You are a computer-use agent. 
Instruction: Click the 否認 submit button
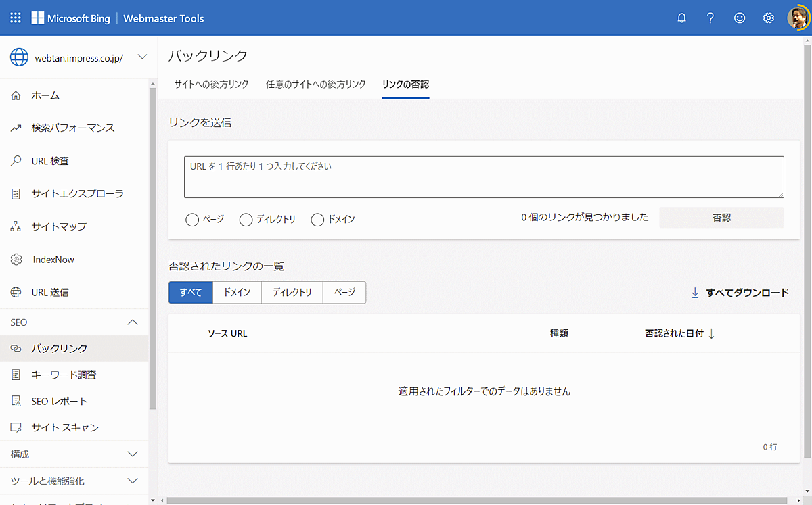pos(721,218)
